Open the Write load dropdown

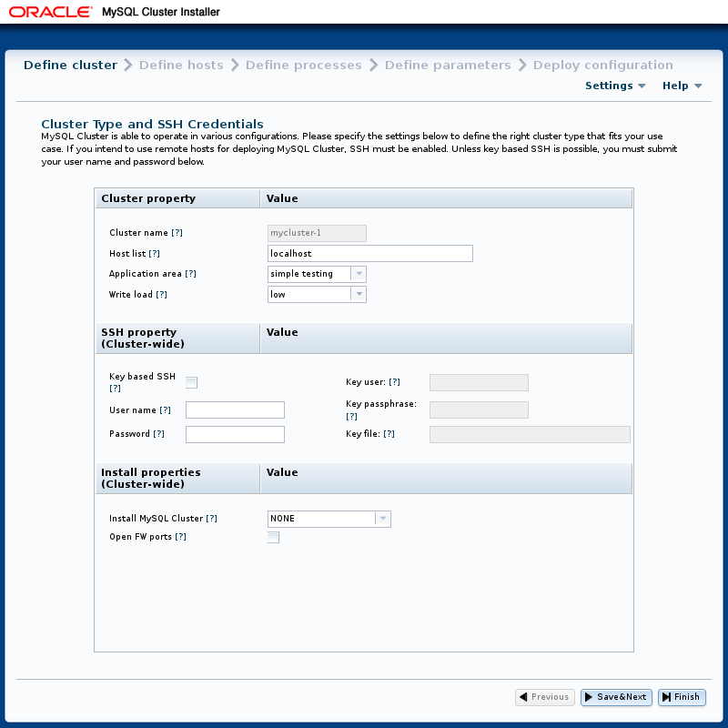point(359,295)
